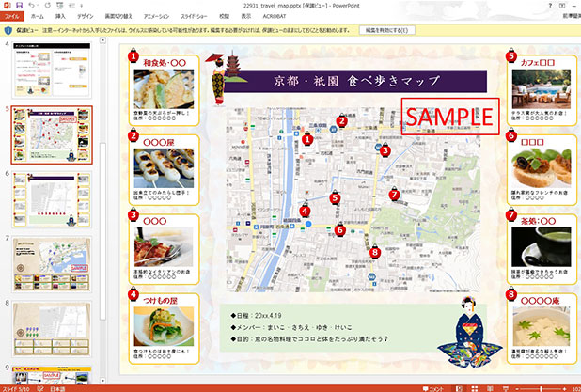Click the zoom in plus button

(565, 388)
